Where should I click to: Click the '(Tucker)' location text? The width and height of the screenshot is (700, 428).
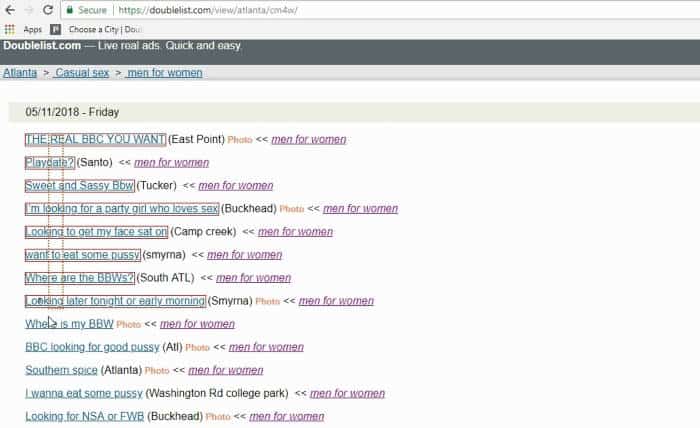pos(156,186)
